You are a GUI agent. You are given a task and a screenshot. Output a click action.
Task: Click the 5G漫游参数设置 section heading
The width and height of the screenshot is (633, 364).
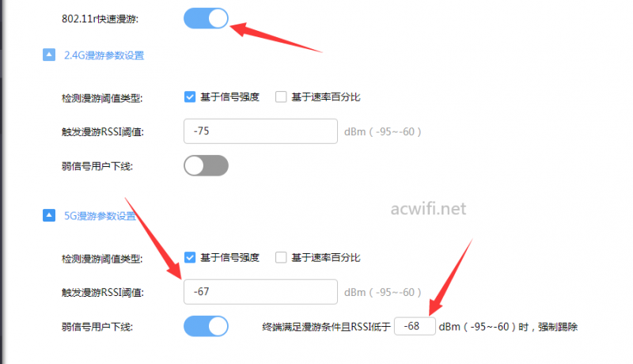[100, 216]
